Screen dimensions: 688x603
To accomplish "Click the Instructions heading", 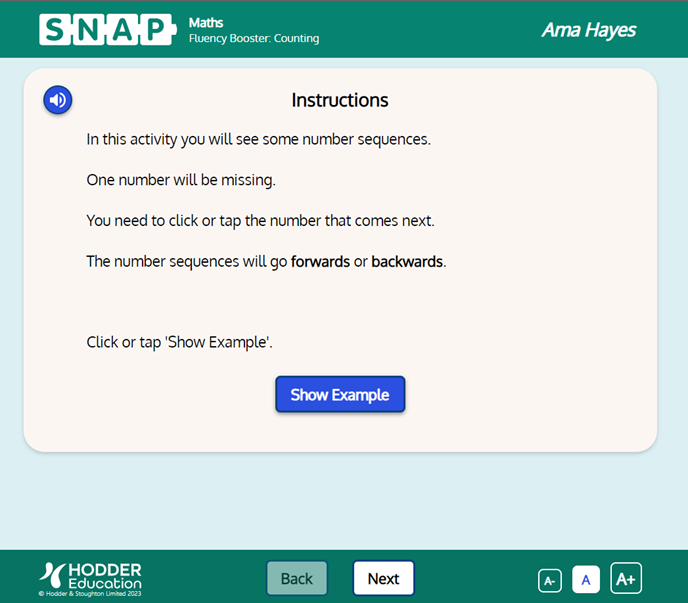I will coord(340,100).
